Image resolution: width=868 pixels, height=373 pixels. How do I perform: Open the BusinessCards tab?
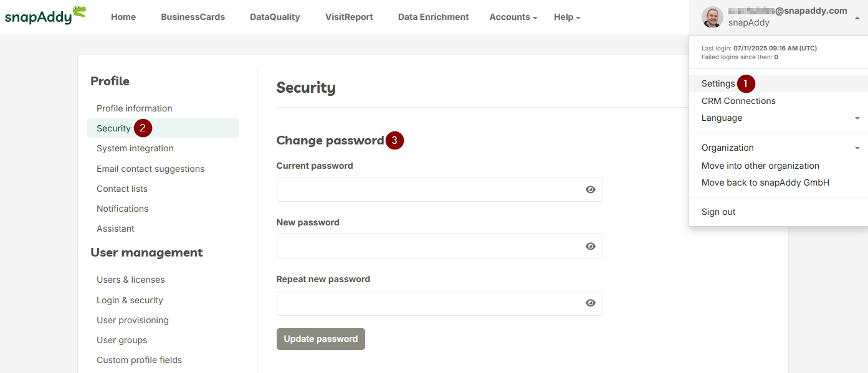193,17
